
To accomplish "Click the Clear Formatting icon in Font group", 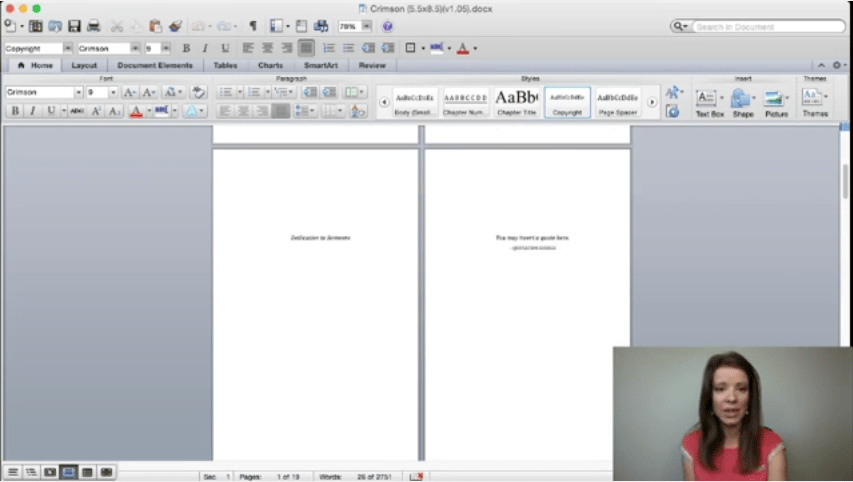I will coord(198,92).
